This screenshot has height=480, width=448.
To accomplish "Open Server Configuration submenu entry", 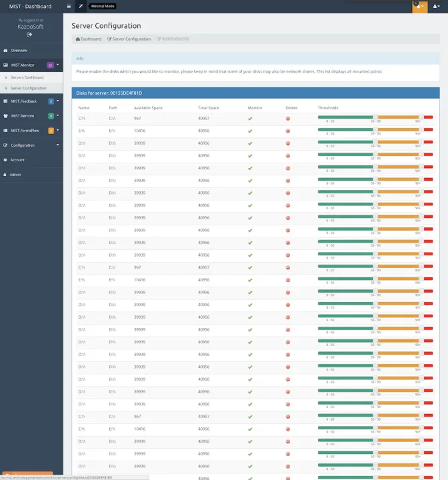I will [31, 89].
